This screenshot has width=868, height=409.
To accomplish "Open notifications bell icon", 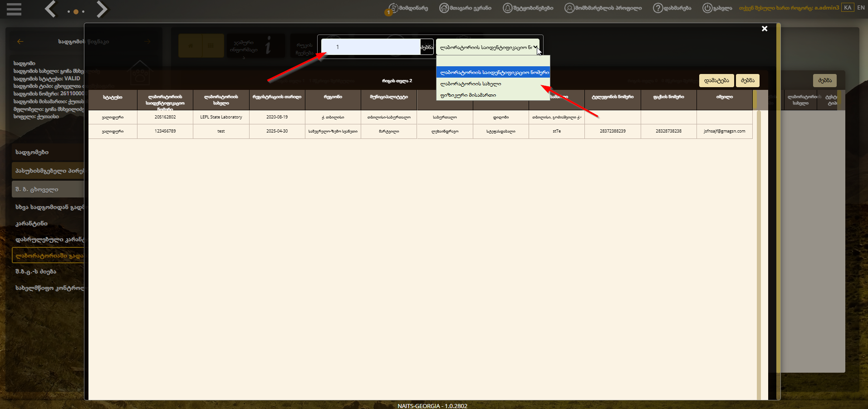I will (508, 8).
